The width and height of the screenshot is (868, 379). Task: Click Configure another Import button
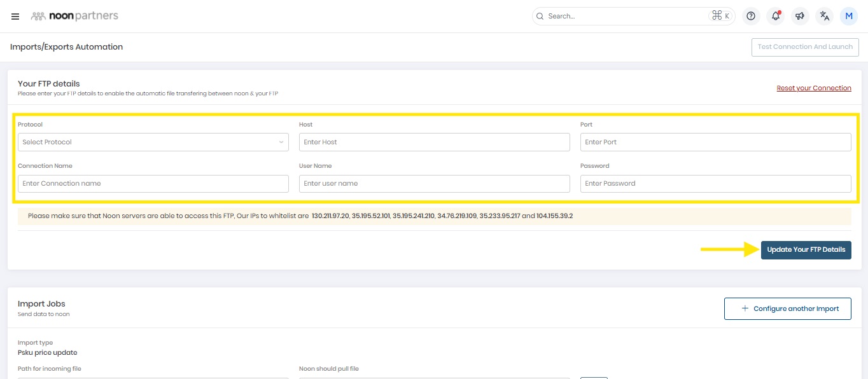pyautogui.click(x=787, y=309)
